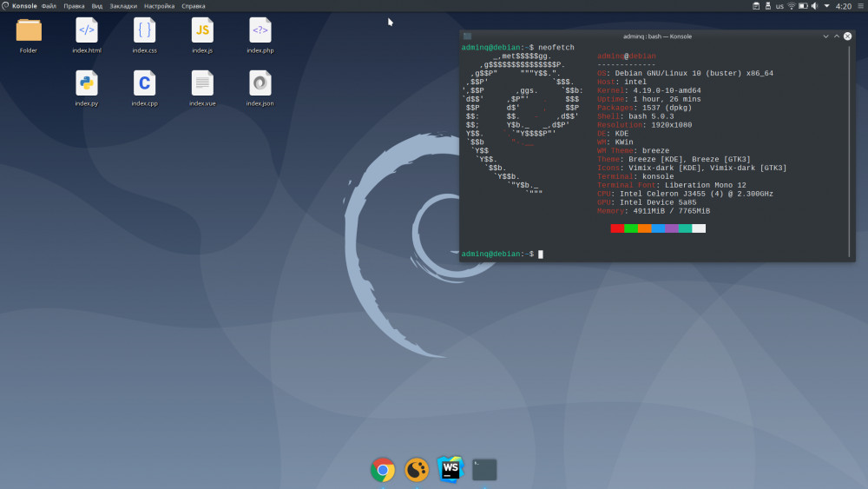Launch Sublime Merge from the dock
The height and width of the screenshot is (489, 868).
click(x=417, y=470)
